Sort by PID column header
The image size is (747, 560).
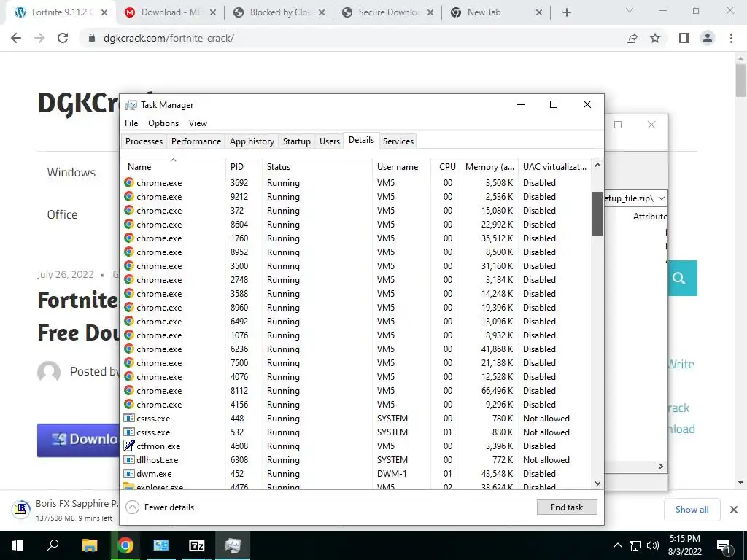244,167
